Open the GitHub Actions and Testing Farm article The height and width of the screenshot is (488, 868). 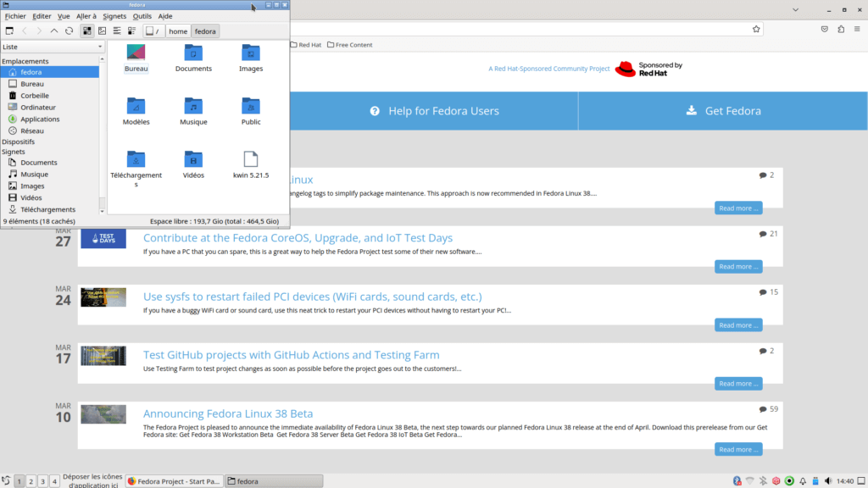pos(292,355)
